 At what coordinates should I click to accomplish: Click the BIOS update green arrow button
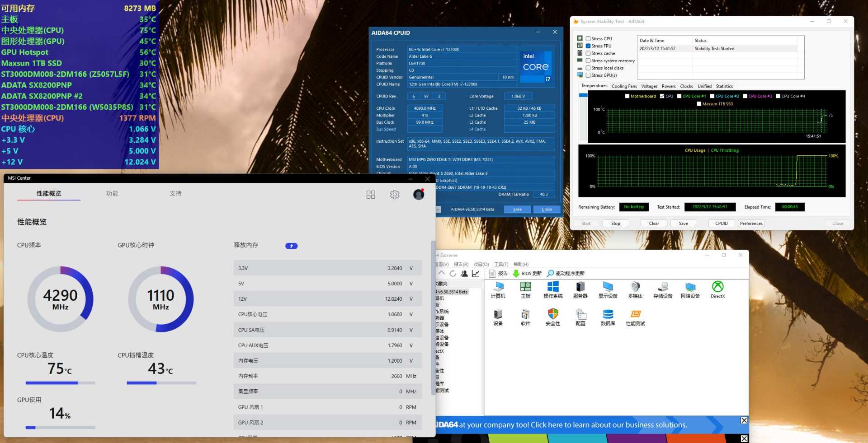pyautogui.click(x=527, y=273)
